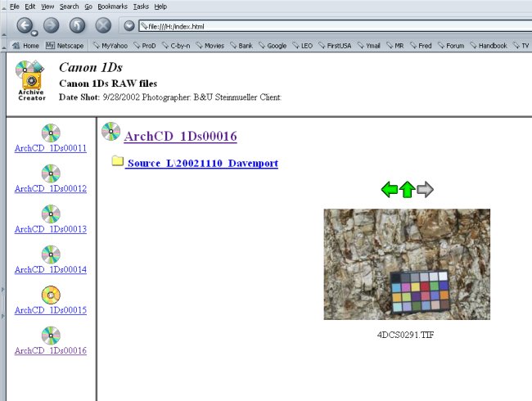
Task: Click the bookmarks toolbar collapse grip
Action: [x=4, y=46]
